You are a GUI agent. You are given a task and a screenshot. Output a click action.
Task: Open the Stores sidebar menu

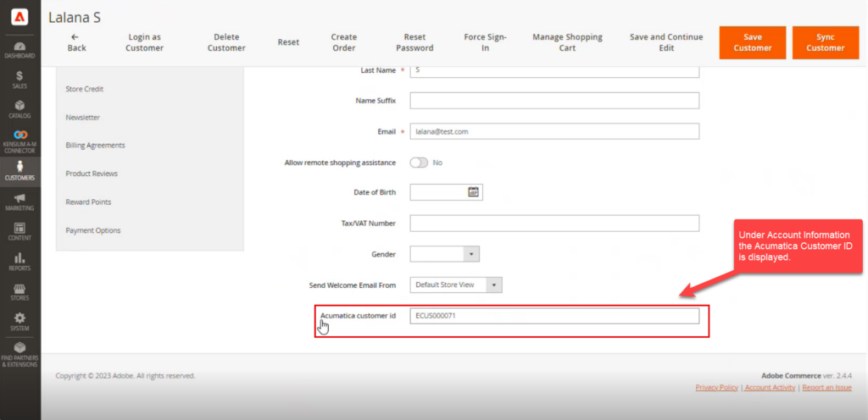pos(20,292)
